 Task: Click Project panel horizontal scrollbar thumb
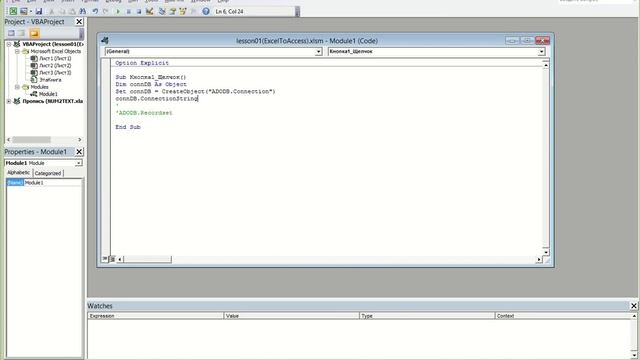click(31, 140)
